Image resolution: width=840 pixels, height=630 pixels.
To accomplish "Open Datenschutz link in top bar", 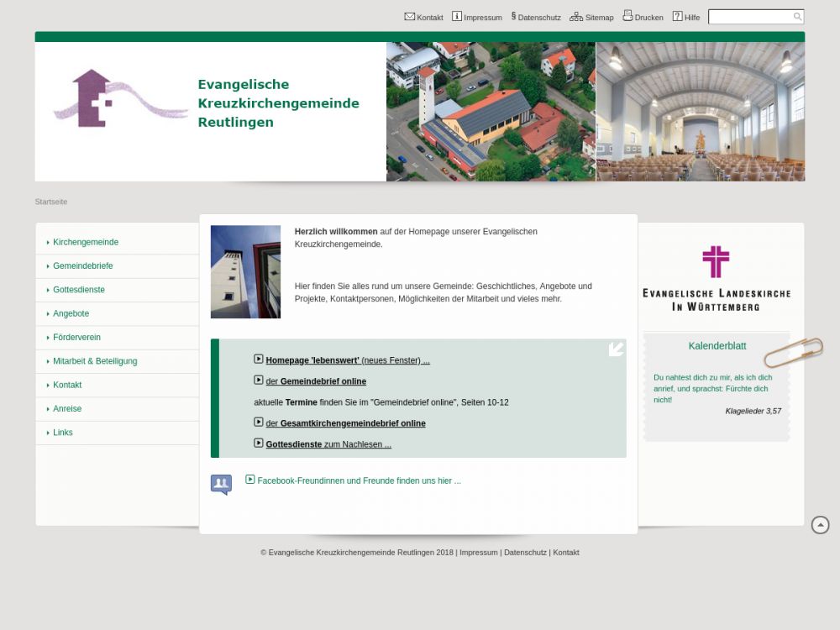I will [x=538, y=18].
